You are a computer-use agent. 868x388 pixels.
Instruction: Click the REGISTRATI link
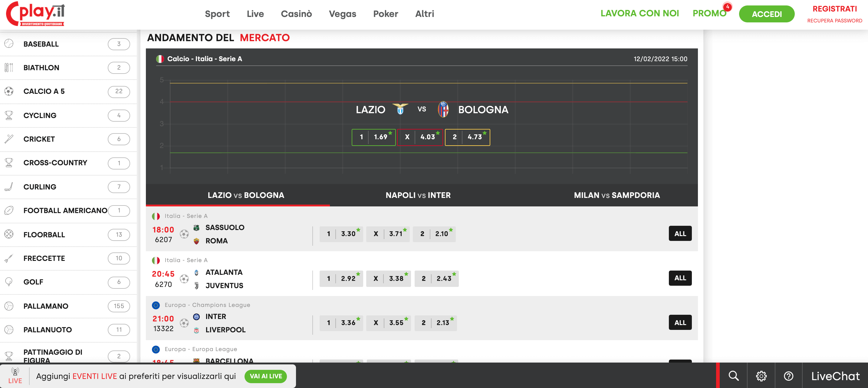pos(834,9)
